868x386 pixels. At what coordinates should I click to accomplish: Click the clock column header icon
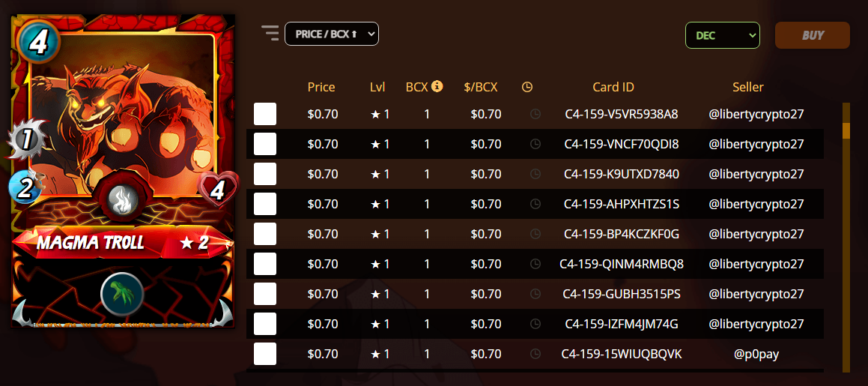[527, 87]
